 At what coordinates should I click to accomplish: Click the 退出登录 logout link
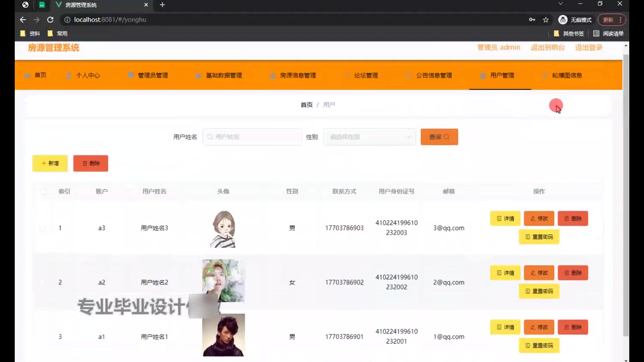pyautogui.click(x=589, y=47)
